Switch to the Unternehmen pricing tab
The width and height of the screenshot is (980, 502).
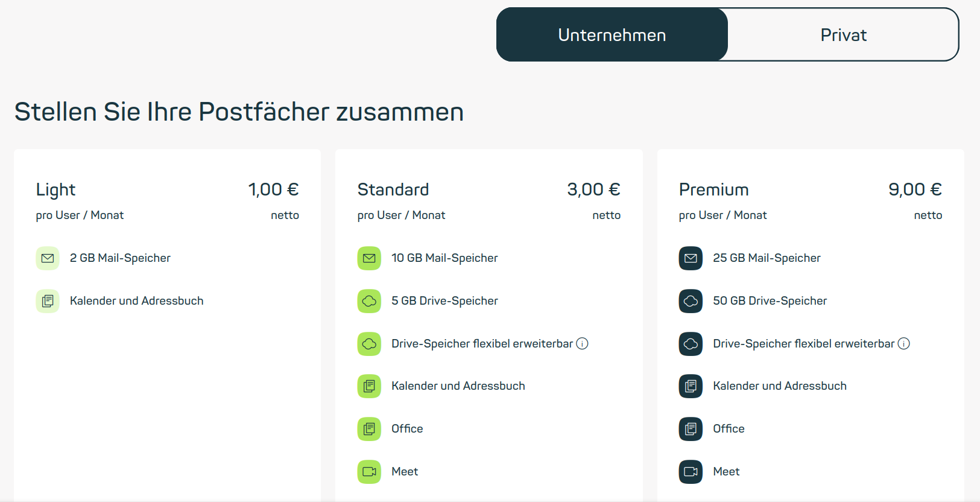pyautogui.click(x=612, y=35)
